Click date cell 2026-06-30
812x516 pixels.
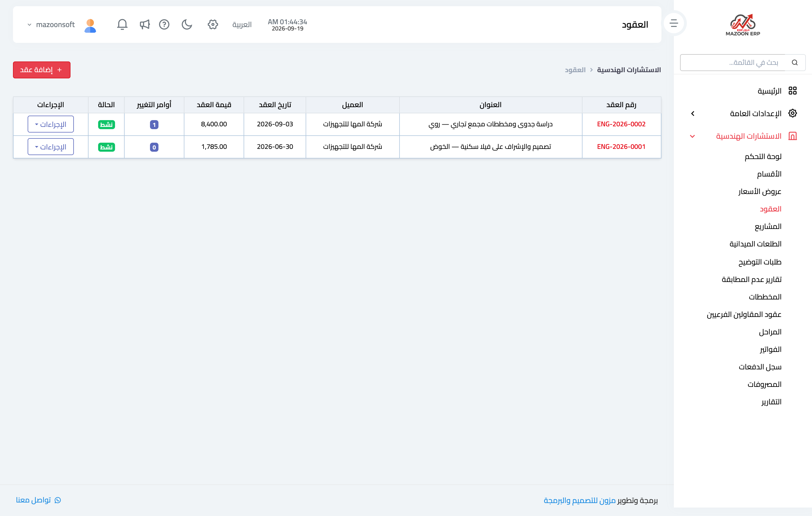click(x=275, y=147)
